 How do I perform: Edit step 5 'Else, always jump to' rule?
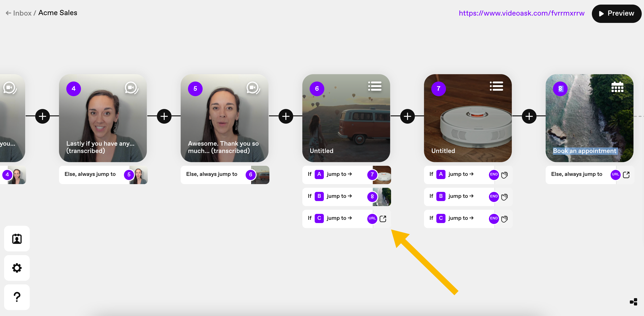click(x=225, y=175)
